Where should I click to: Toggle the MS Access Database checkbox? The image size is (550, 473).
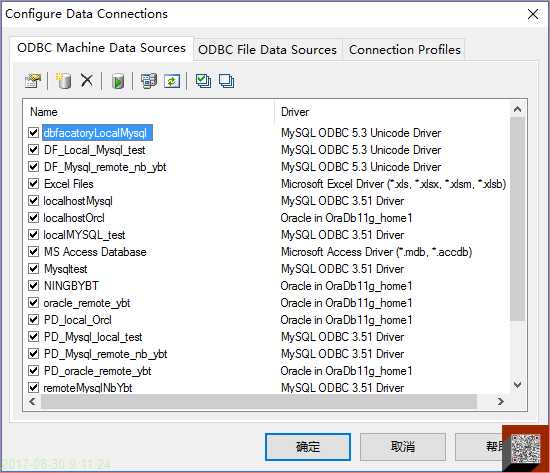pos(33,252)
